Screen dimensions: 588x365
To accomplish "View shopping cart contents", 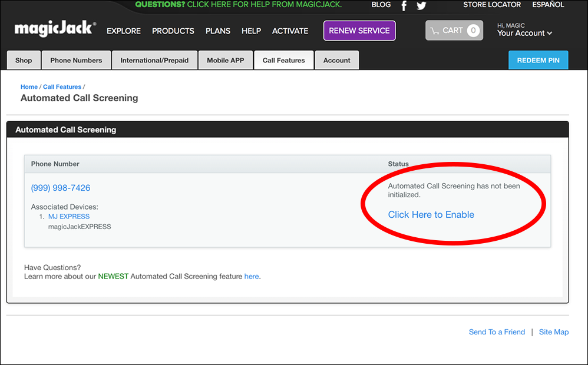I will click(454, 30).
